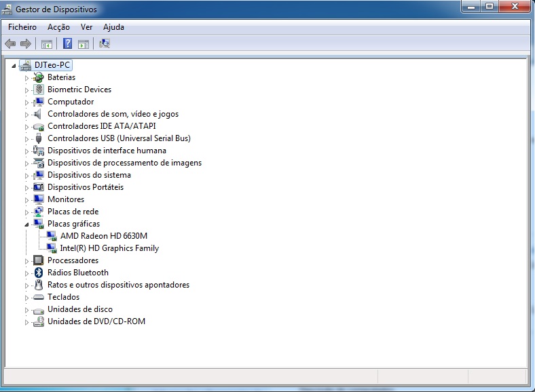
Task: Toggle the action pane toolbar icon
Action: click(84, 44)
